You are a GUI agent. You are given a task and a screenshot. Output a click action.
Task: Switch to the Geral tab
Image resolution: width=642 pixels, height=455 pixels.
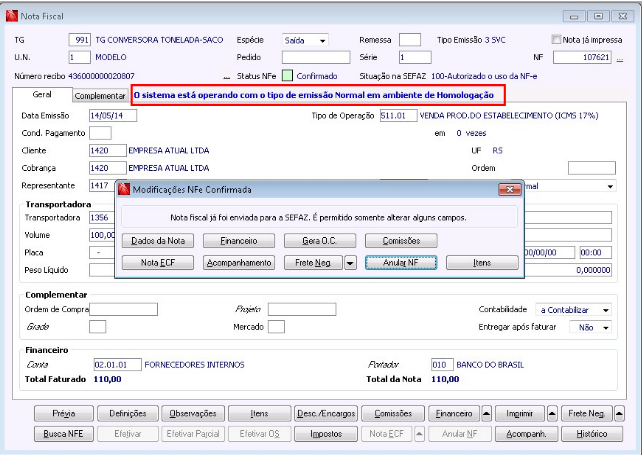[42, 95]
